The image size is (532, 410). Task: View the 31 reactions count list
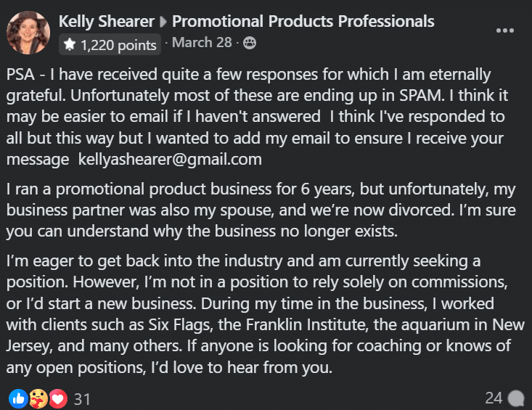point(82,399)
